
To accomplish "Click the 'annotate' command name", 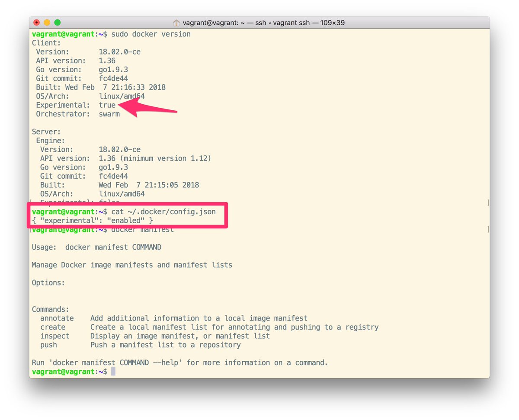I will [57, 318].
